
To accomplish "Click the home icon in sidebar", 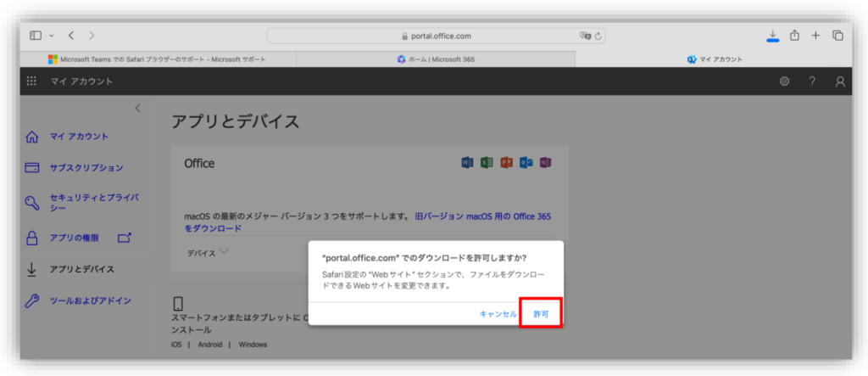I will point(32,137).
